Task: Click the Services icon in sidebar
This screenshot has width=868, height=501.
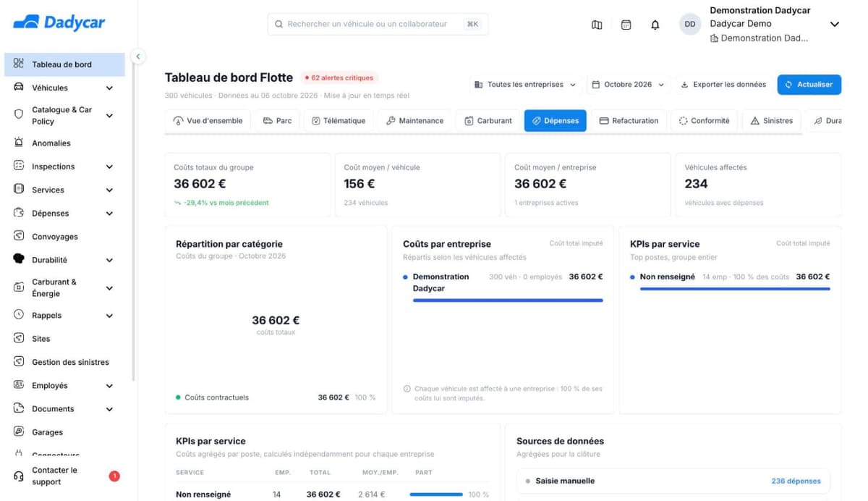Action: click(19, 190)
